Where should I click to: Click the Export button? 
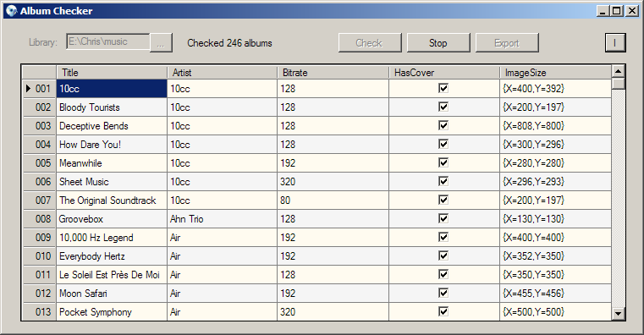507,42
